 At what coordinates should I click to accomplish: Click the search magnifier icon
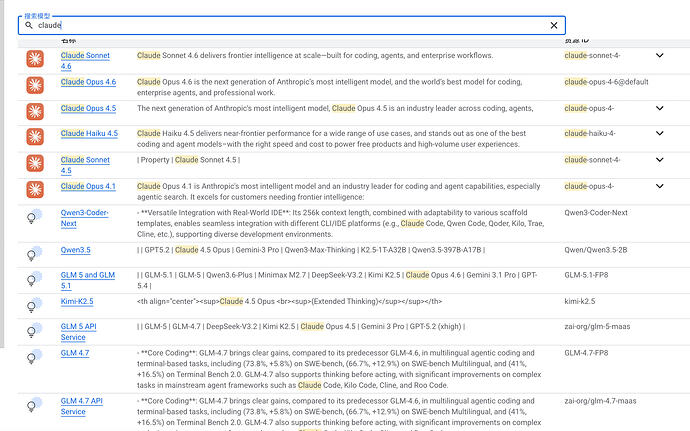(29, 26)
